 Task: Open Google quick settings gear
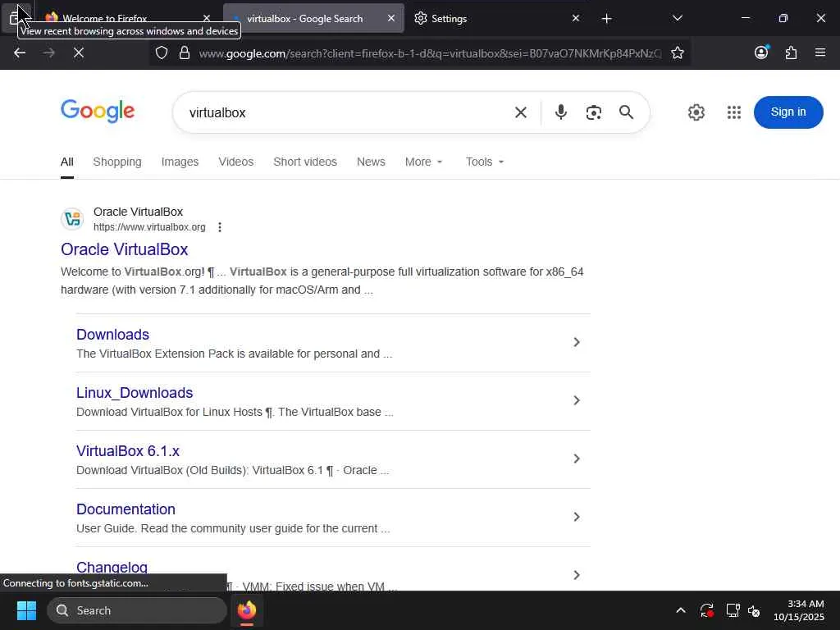(696, 112)
